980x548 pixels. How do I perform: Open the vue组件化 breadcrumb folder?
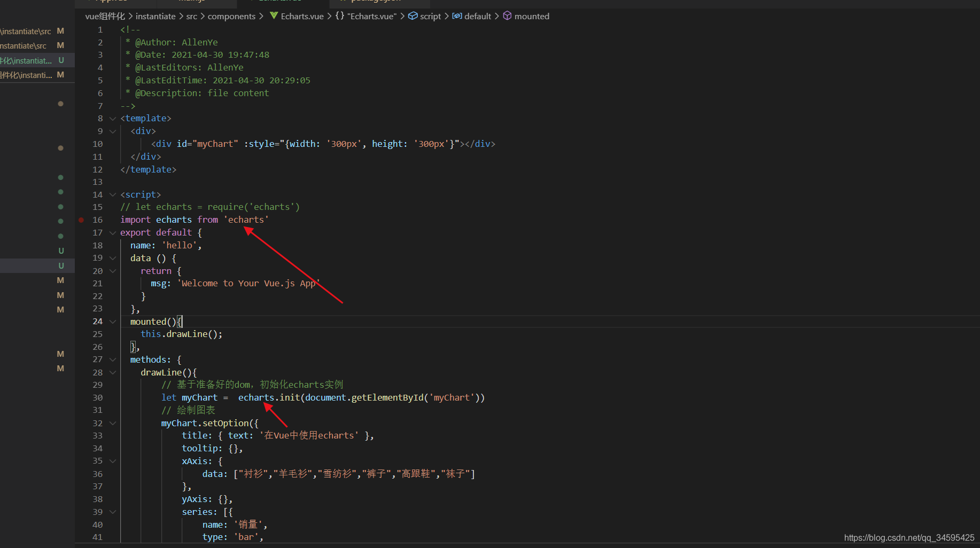coord(105,16)
